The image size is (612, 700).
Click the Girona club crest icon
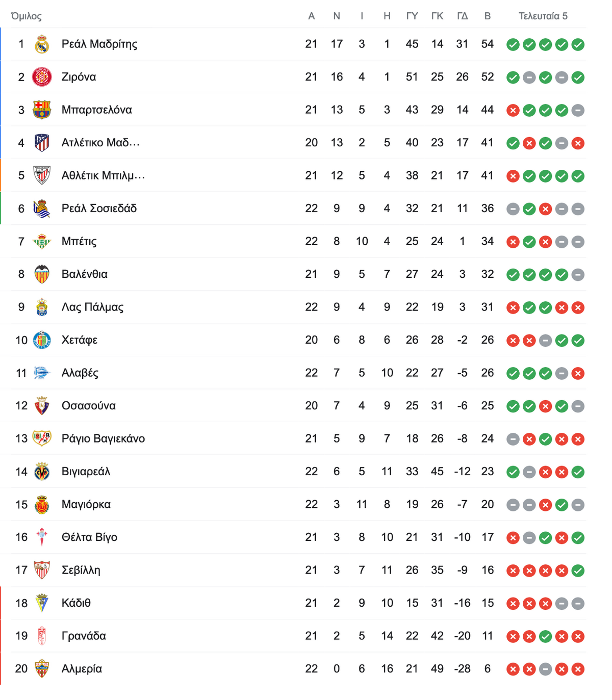tap(42, 77)
